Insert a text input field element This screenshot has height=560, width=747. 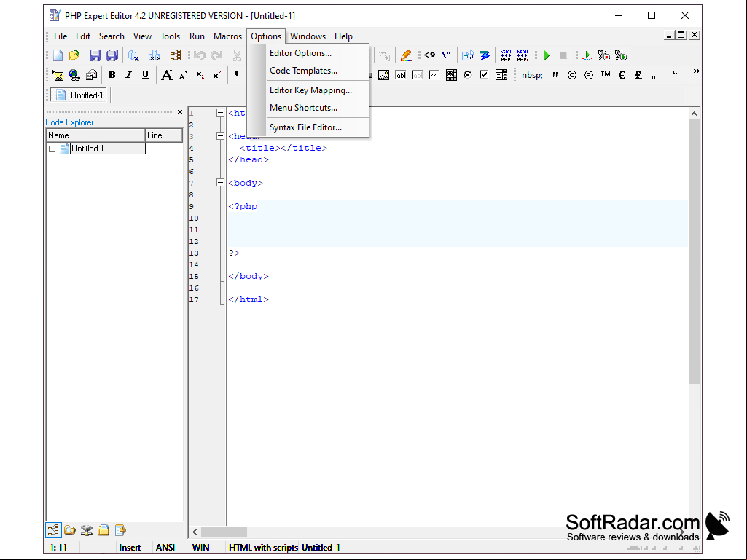401,75
